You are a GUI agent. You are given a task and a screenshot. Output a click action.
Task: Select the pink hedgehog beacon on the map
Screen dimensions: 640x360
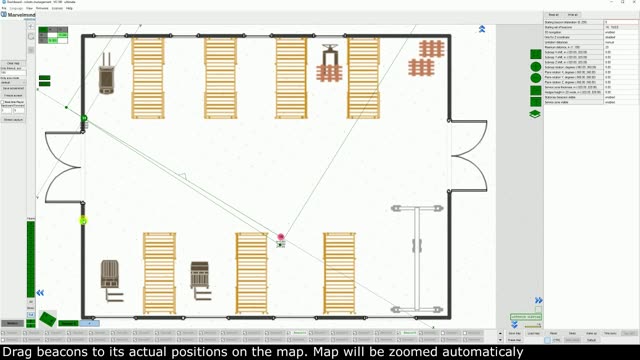(281, 237)
